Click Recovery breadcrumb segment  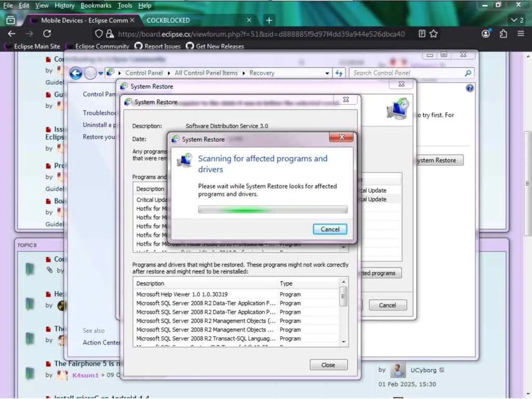(x=262, y=73)
